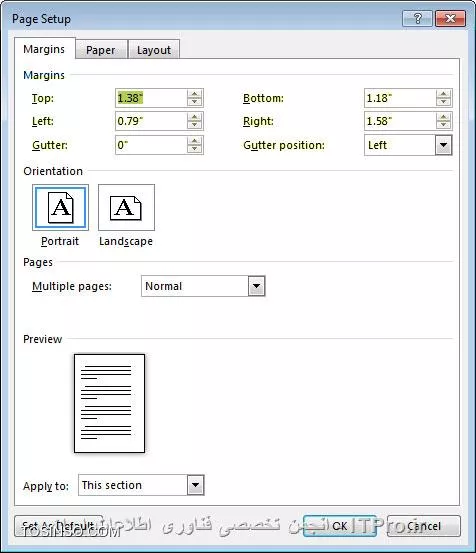The height and width of the screenshot is (553, 476).
Task: Switch to the Layout tab
Action: [x=154, y=50]
